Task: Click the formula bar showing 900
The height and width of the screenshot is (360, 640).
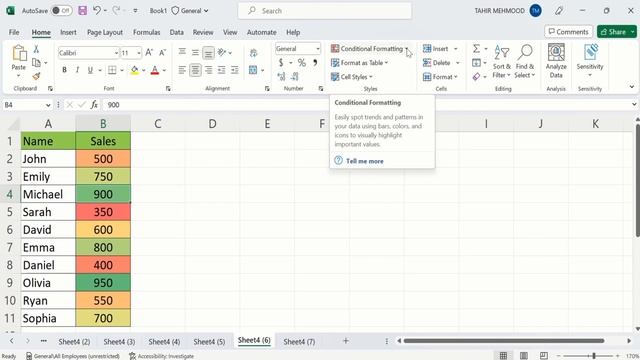Action: pyautogui.click(x=365, y=105)
